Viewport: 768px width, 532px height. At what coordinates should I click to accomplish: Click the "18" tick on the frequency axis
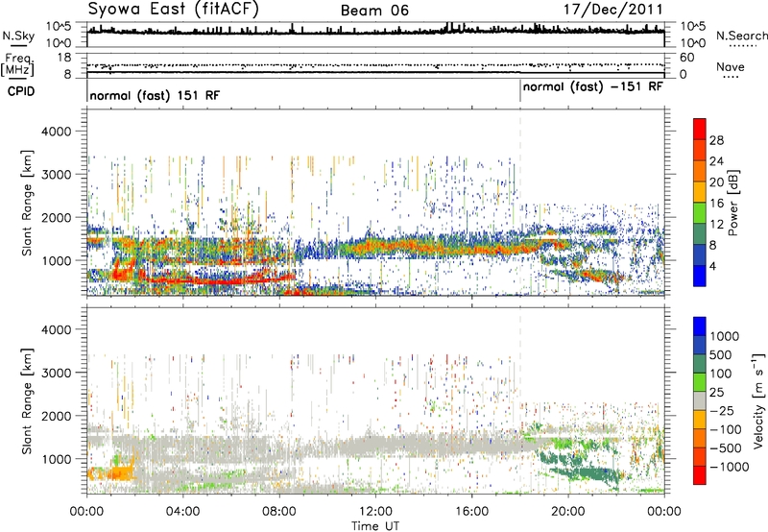click(63, 58)
